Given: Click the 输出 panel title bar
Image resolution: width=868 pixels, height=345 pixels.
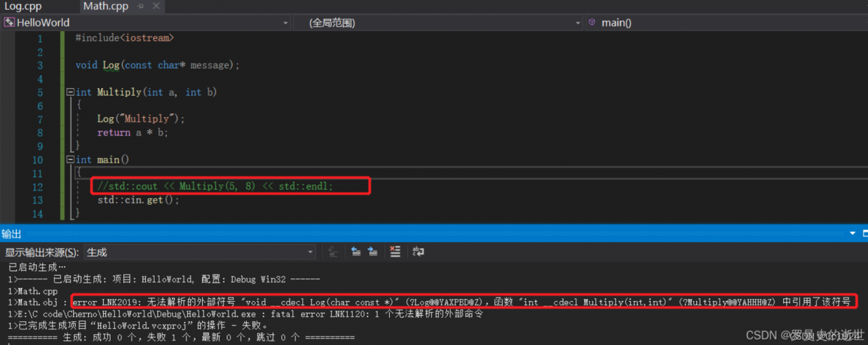Looking at the screenshot, I should (434, 234).
